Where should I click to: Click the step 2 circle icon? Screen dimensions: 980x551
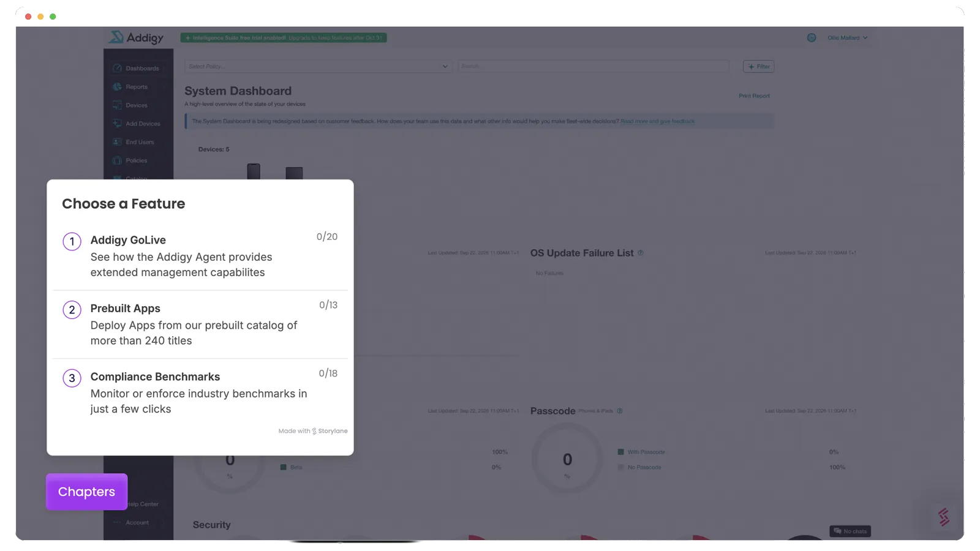coord(72,310)
